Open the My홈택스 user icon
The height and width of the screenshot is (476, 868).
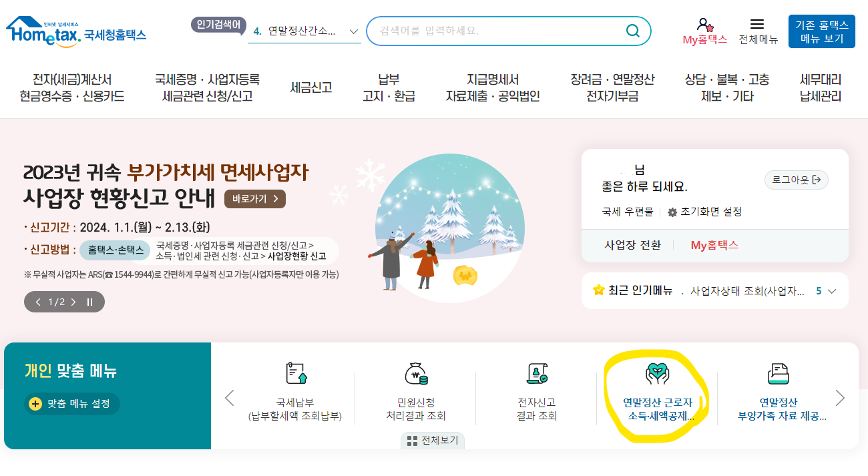pos(704,25)
